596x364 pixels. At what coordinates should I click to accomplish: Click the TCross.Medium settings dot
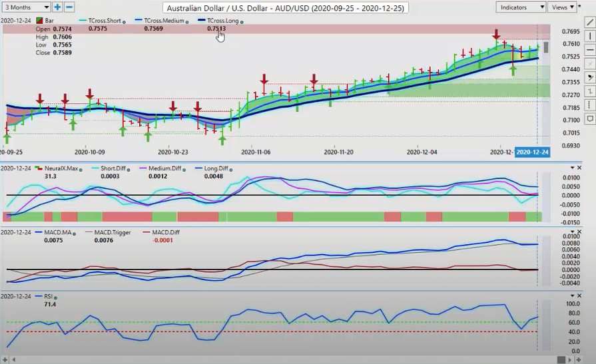tap(186, 22)
